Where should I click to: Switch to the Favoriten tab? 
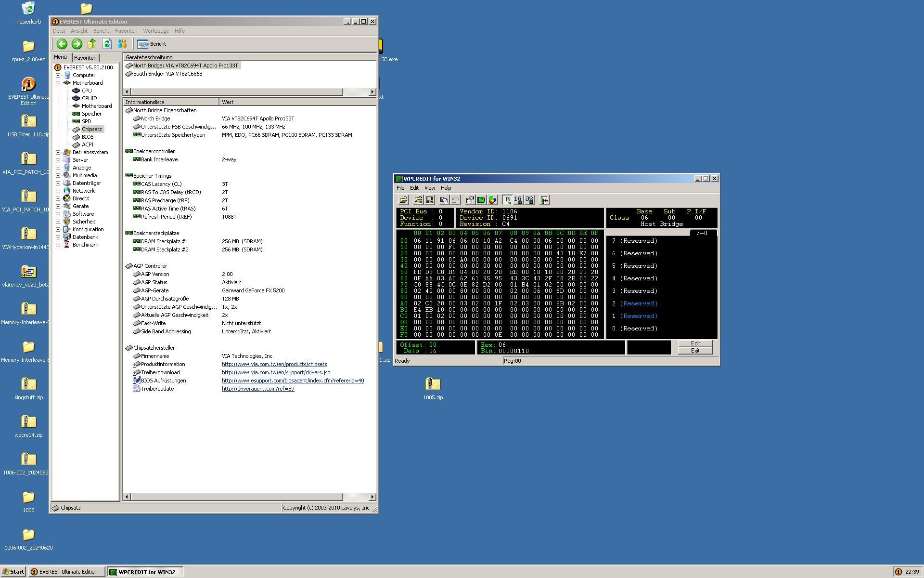click(85, 57)
